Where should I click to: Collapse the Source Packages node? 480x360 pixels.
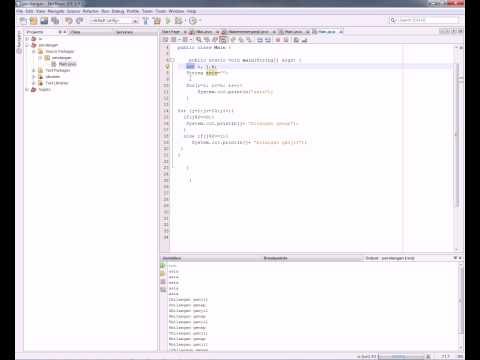34,51
